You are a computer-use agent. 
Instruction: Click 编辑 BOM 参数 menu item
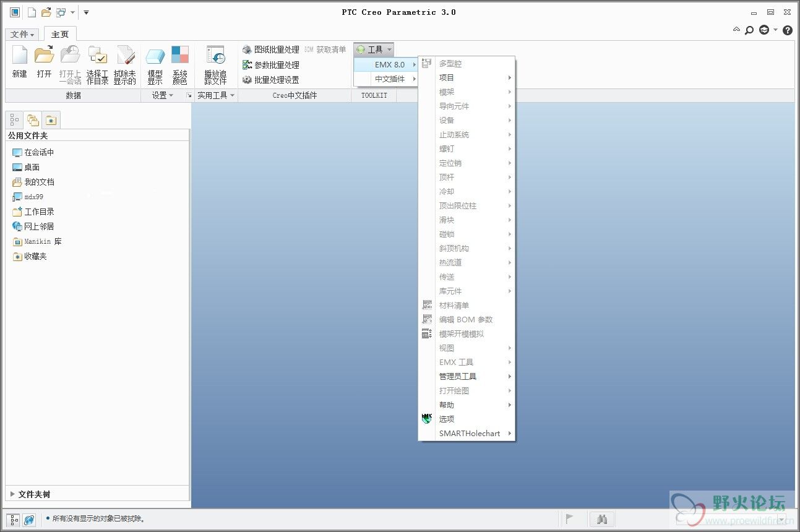pyautogui.click(x=467, y=320)
